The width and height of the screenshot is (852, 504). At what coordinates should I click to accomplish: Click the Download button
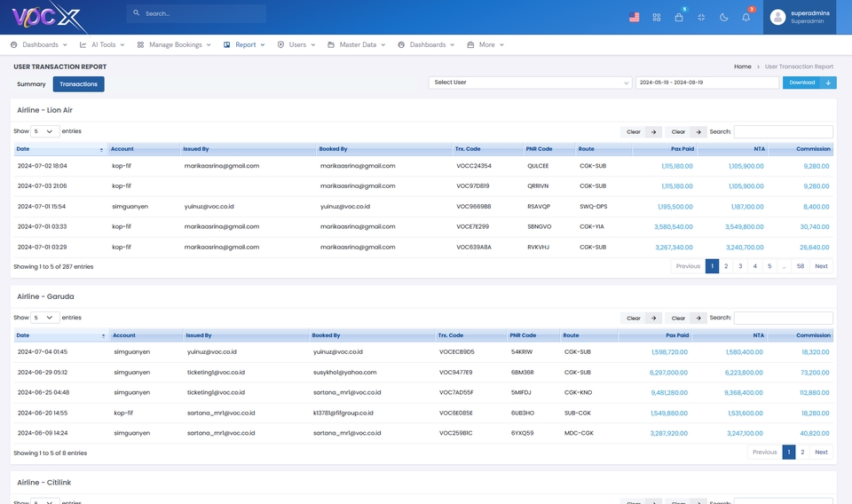click(809, 83)
